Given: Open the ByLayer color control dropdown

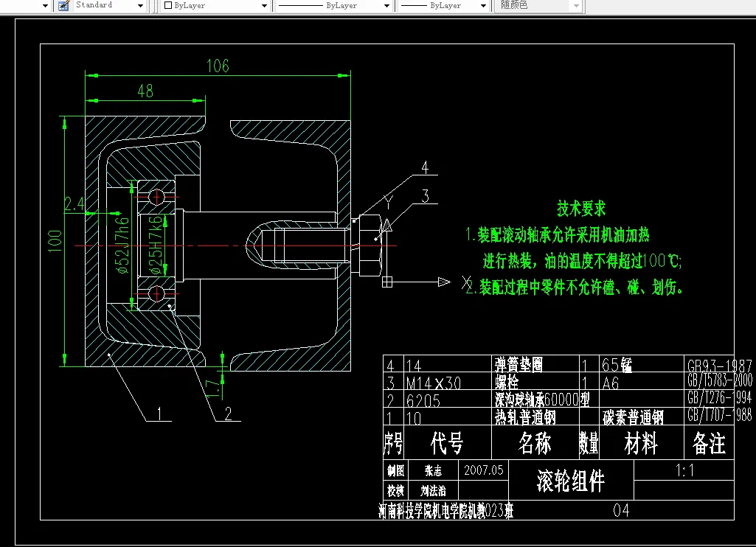Looking at the screenshot, I should coord(264,6).
